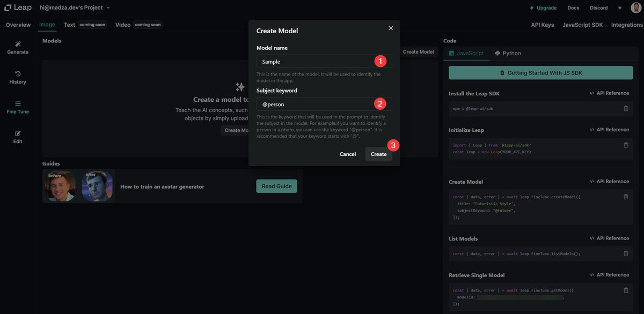Screen dimensions: 644x314
Task: Click the Subject keyword input field
Action: [x=324, y=103]
